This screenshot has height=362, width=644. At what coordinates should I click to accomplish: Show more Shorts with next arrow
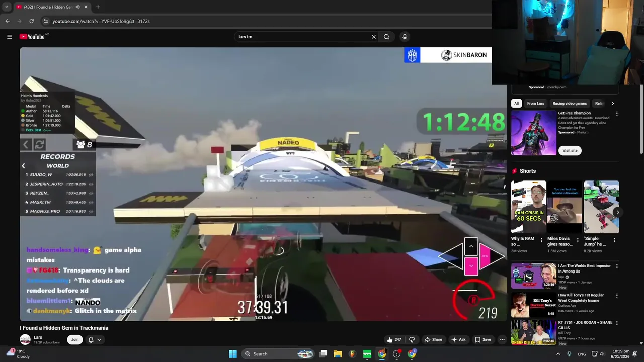(x=617, y=212)
